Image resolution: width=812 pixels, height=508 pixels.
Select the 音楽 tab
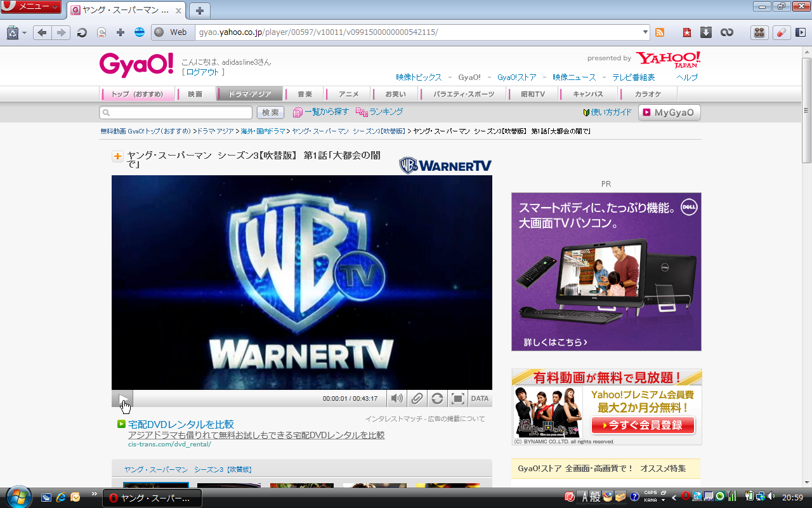coord(304,94)
